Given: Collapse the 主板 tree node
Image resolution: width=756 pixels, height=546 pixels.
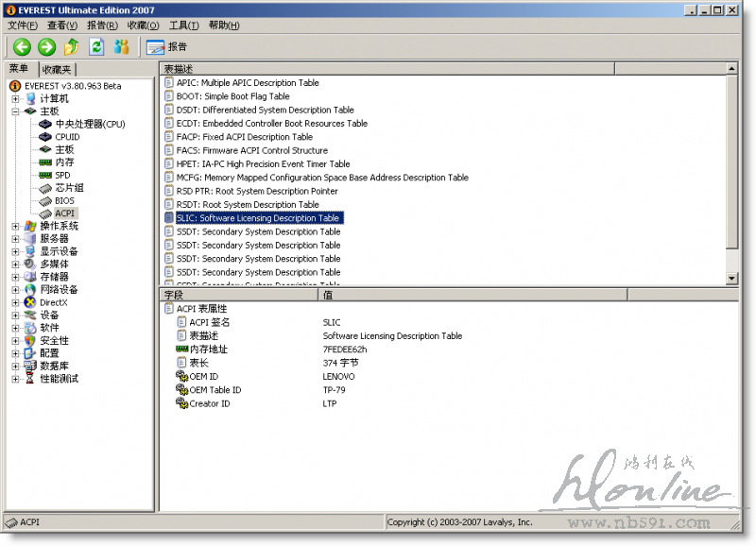Looking at the screenshot, I should click(x=16, y=111).
